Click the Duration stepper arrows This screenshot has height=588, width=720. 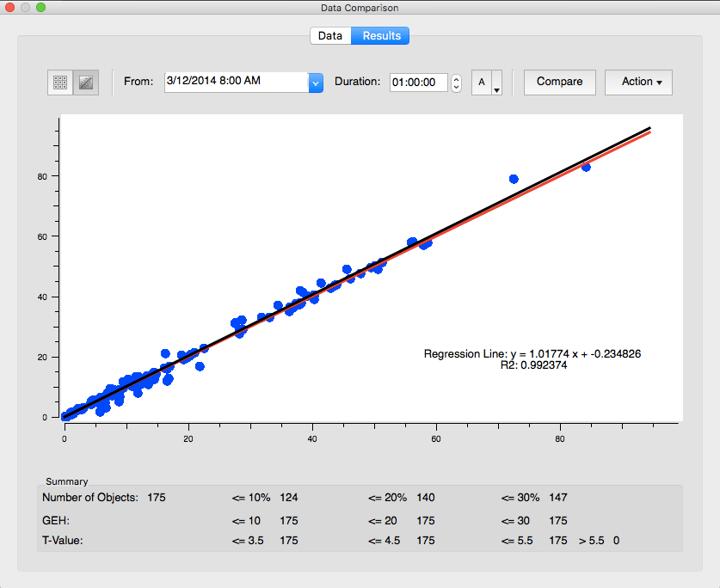click(456, 83)
